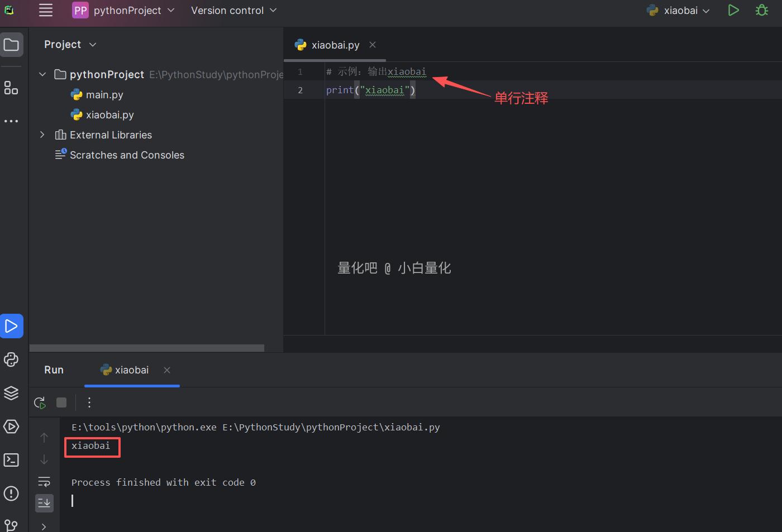Image resolution: width=782 pixels, height=532 pixels.
Task: Rerun xiaobai in the Run panel
Action: tap(40, 402)
